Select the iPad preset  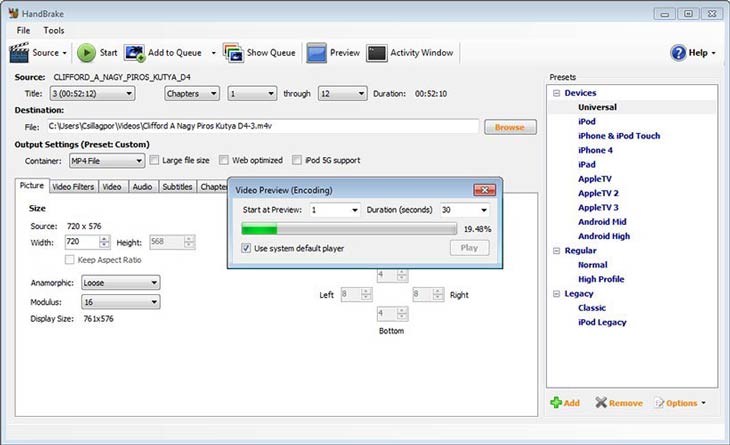pyautogui.click(x=587, y=165)
